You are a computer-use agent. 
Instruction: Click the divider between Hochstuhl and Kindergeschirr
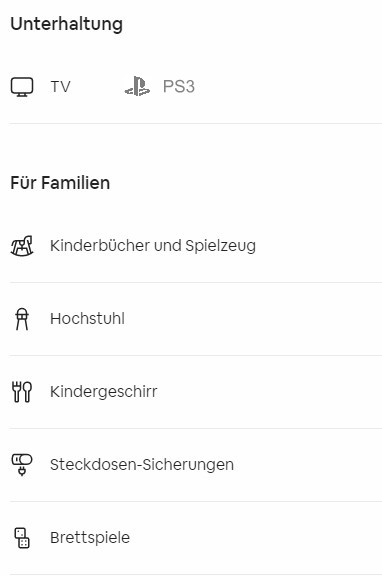click(195, 355)
